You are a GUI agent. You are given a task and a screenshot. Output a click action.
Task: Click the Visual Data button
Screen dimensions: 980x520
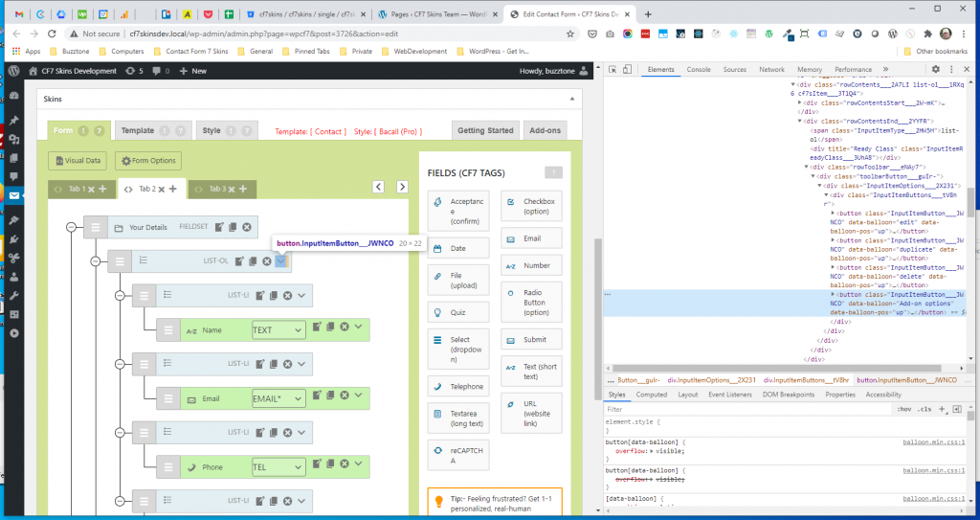78,161
